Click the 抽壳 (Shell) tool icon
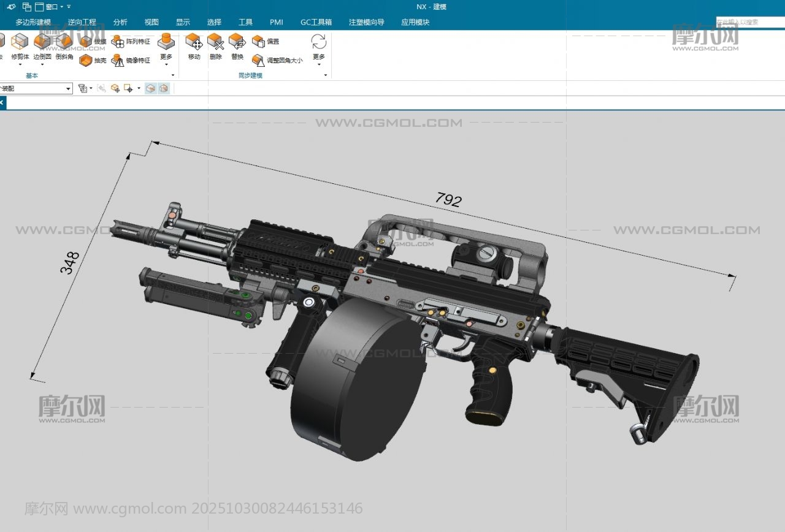 (x=86, y=61)
